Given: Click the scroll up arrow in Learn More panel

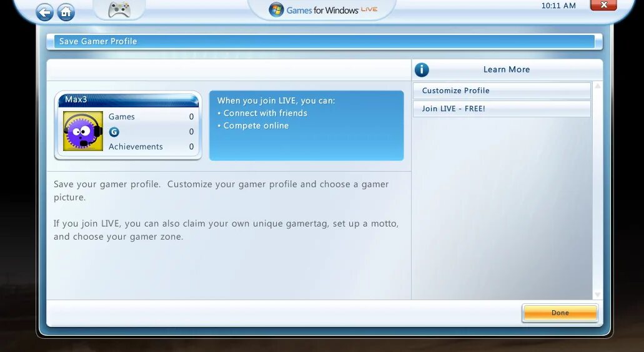Looking at the screenshot, I should pyautogui.click(x=598, y=86).
